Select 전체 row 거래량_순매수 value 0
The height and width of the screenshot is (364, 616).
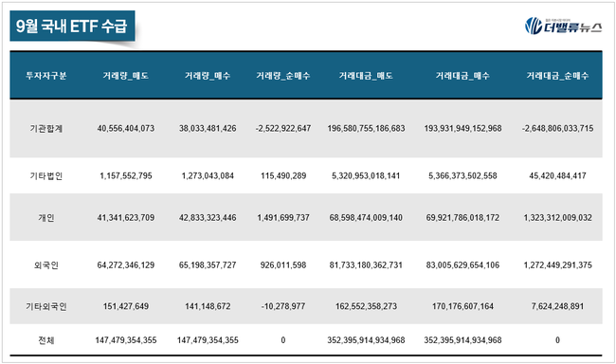tap(283, 340)
